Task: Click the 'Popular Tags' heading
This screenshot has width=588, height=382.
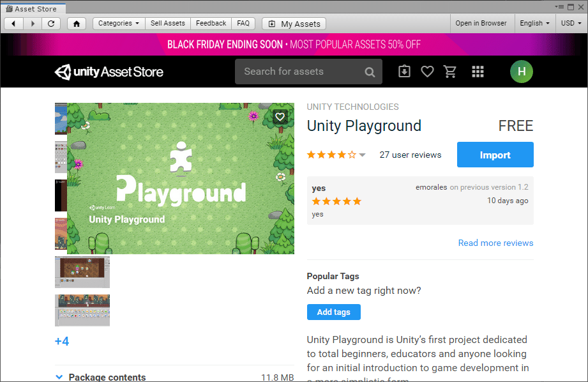Action: coord(333,276)
